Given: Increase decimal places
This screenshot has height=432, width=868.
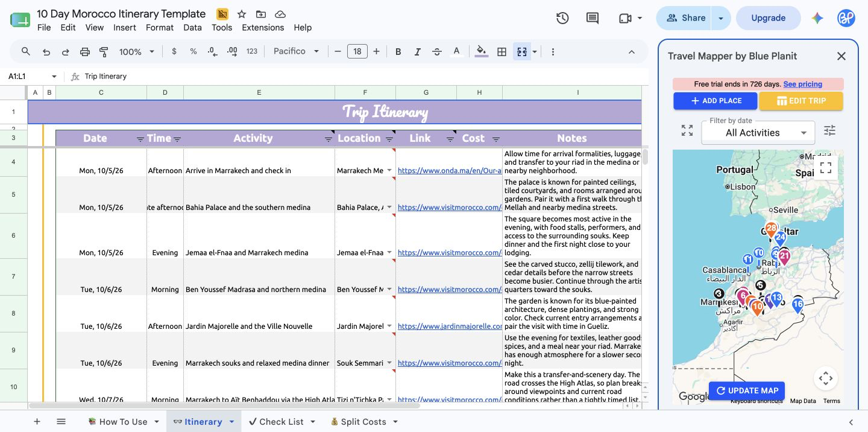Looking at the screenshot, I should (232, 52).
